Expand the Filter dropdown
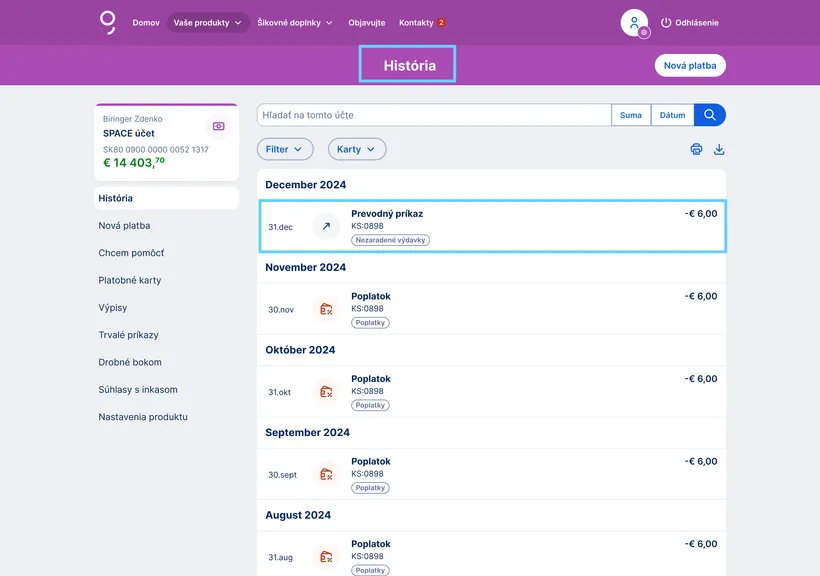The width and height of the screenshot is (820, 576). tap(285, 149)
